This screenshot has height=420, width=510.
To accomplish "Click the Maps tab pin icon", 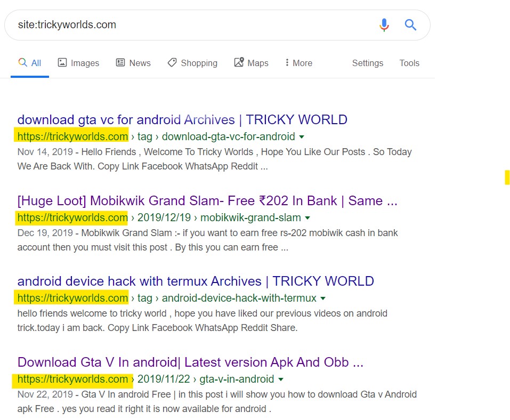I will [239, 62].
